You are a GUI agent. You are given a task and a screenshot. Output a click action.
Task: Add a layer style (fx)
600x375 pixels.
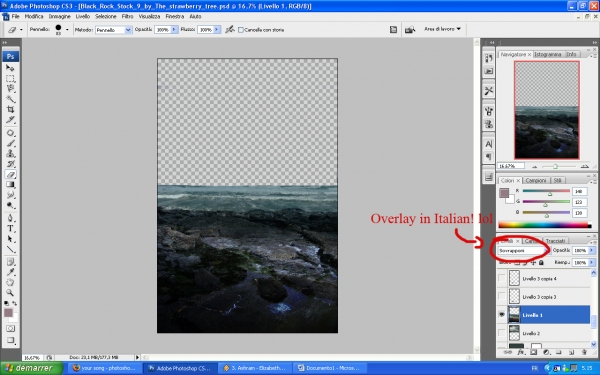click(520, 352)
